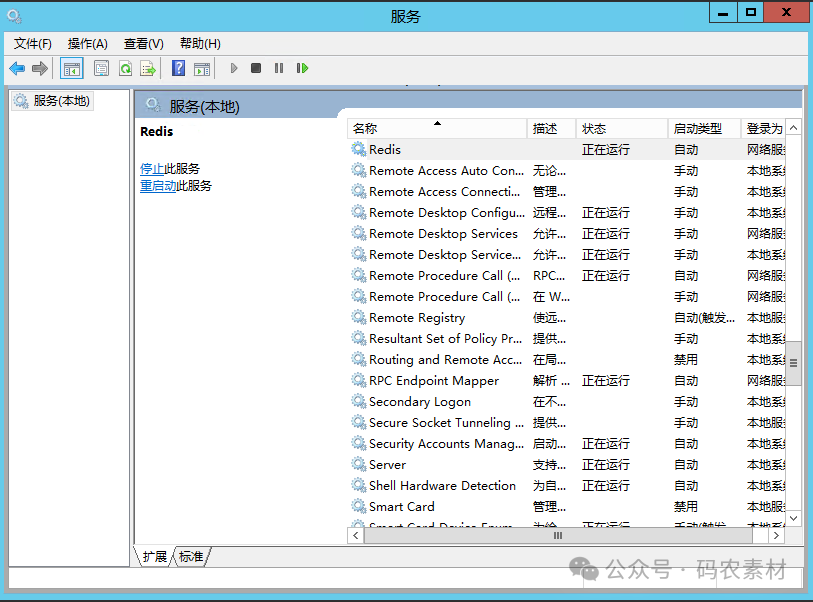
Task: Sort by the 状态 column header
Action: [x=621, y=129]
